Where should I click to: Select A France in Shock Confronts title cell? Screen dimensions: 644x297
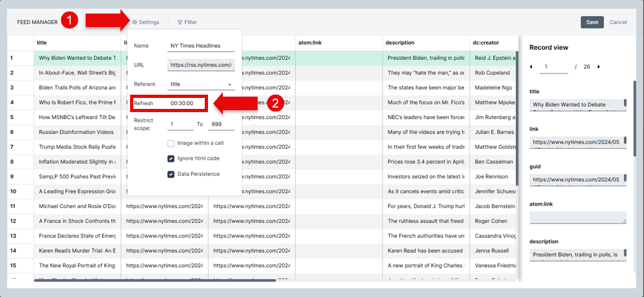(77, 220)
